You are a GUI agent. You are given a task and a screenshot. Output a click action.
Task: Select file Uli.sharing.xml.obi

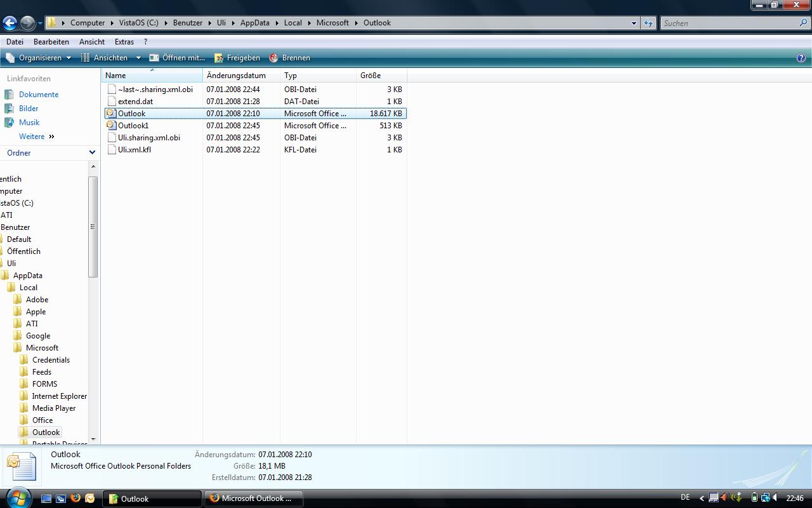pyautogui.click(x=148, y=138)
